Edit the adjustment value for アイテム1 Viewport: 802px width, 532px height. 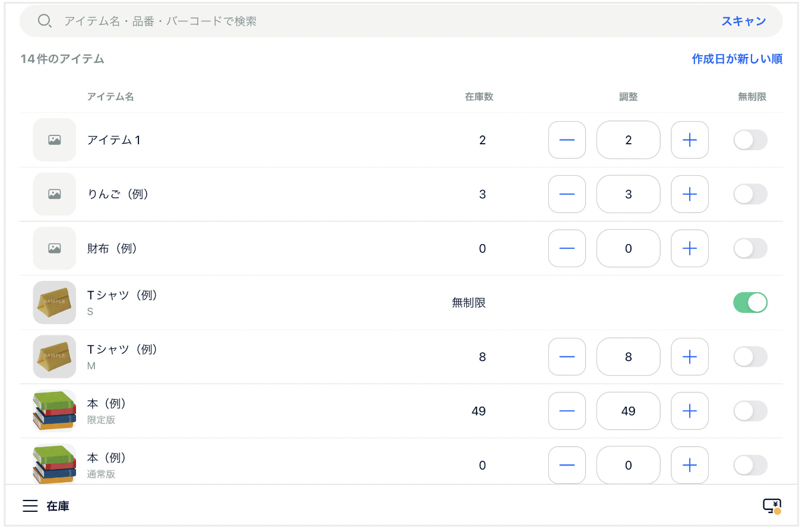628,140
